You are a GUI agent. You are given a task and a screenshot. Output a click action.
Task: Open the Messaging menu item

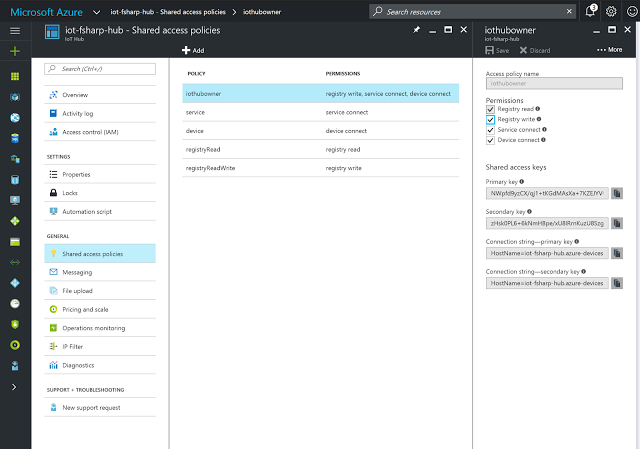click(77, 272)
